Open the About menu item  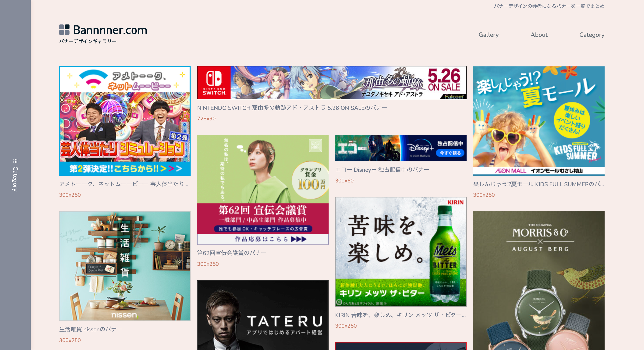click(x=539, y=35)
